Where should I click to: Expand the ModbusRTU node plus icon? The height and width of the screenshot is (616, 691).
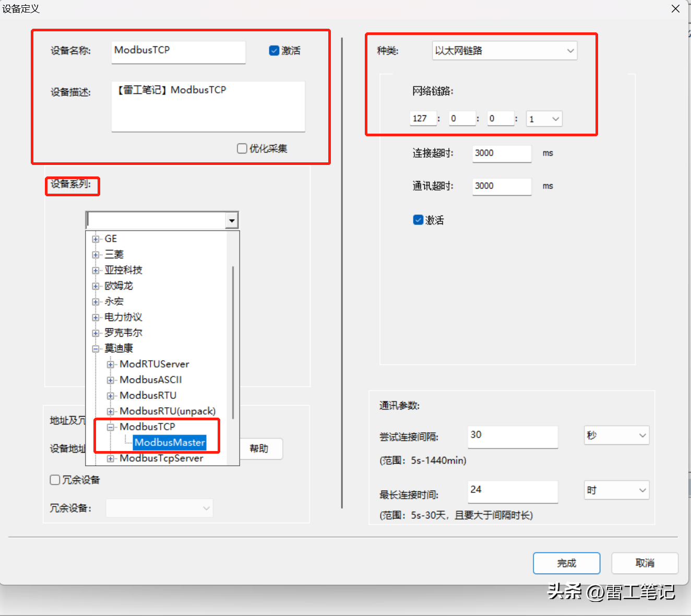pyautogui.click(x=110, y=396)
